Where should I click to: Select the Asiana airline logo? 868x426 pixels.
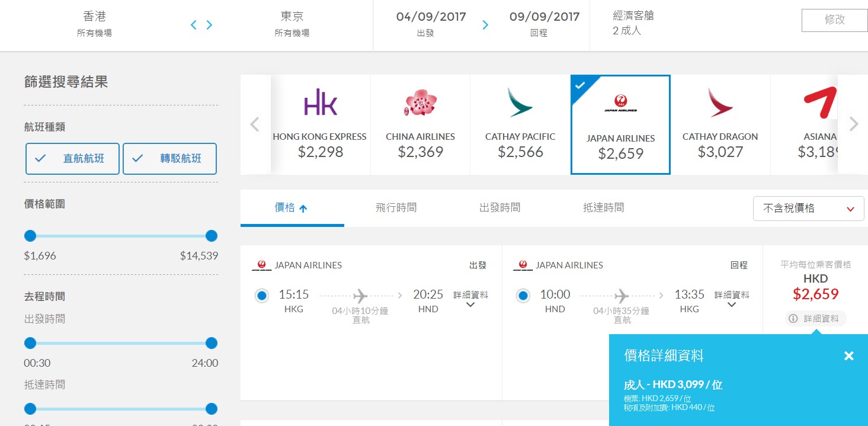coord(820,103)
